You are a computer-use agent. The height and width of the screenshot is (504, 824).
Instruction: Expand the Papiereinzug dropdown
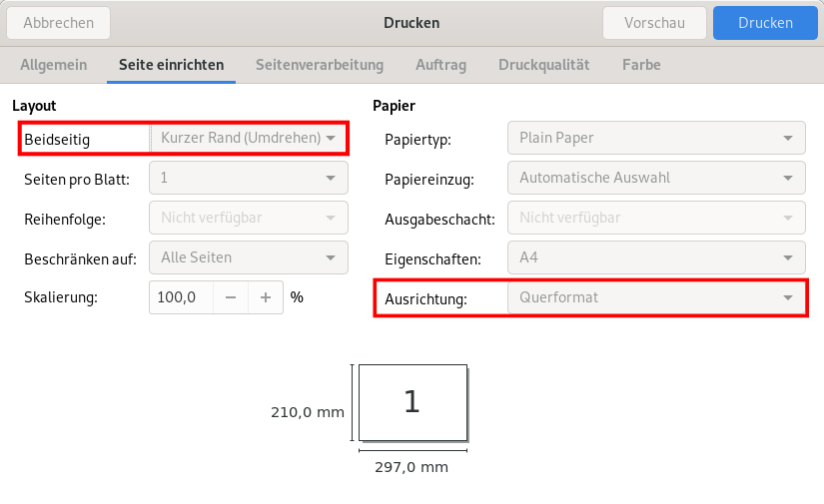point(655,179)
